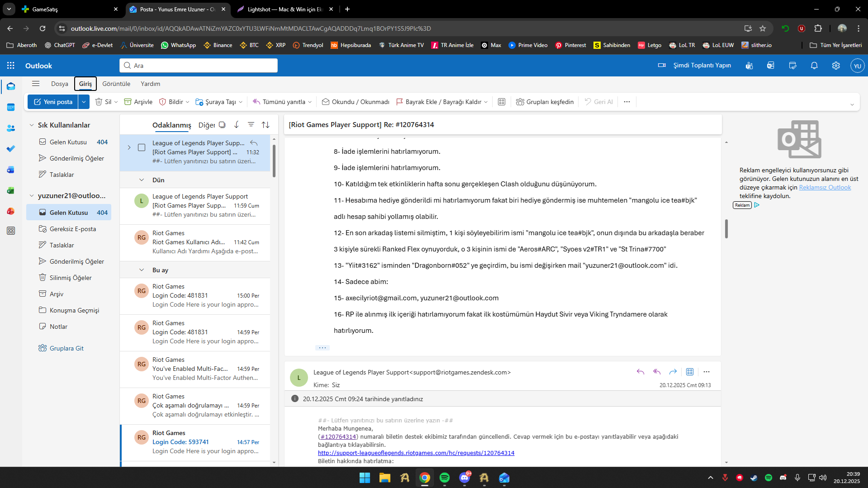Reply all to the support message
This screenshot has height=488, width=868.
[657, 372]
